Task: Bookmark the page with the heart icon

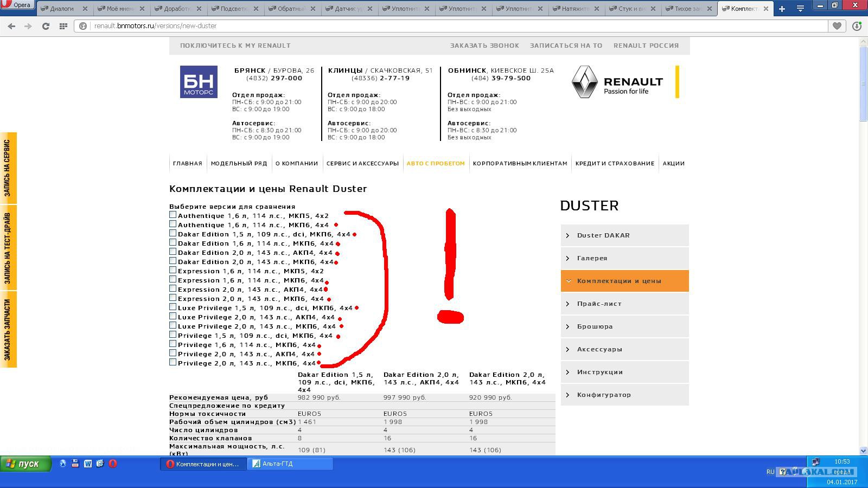Action: [837, 26]
